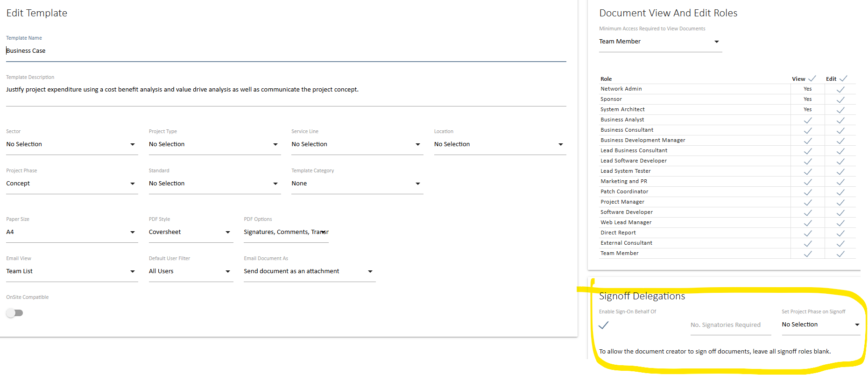Expand the PDF Options dropdown
This screenshot has height=375, width=868.
(x=286, y=232)
